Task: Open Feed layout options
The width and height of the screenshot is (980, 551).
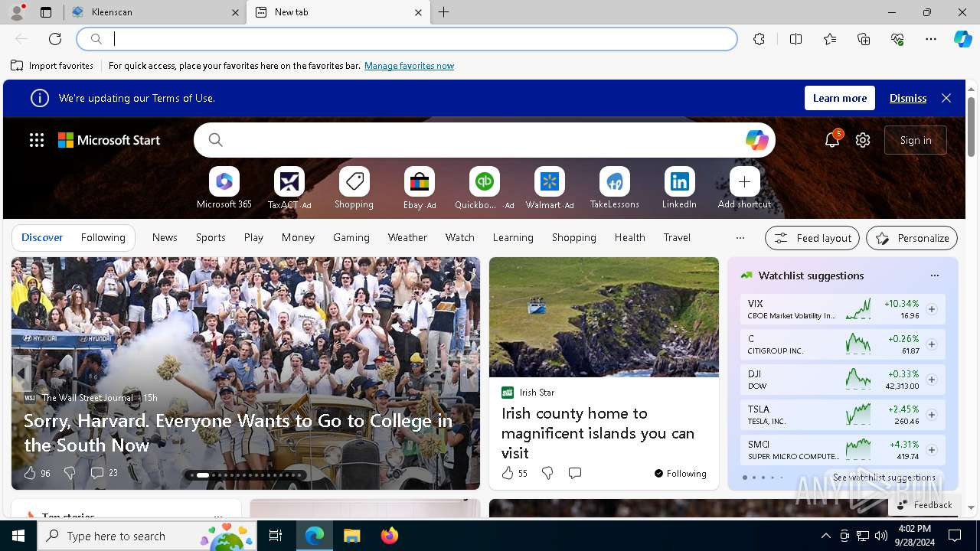Action: click(812, 238)
